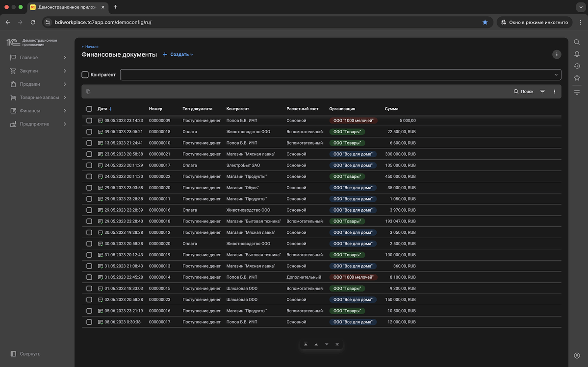Click the 1C application logo
The height and width of the screenshot is (367, 588).
(x=14, y=42)
